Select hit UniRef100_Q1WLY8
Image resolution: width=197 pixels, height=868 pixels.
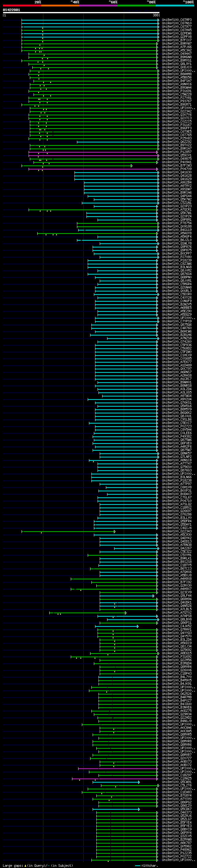pyautogui.click(x=177, y=243)
